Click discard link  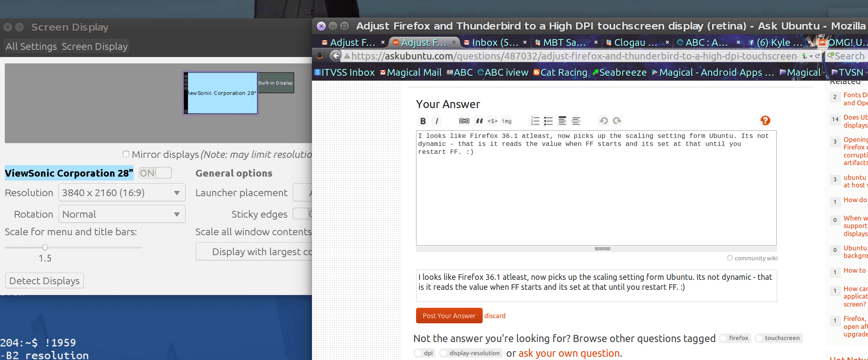[495, 316]
